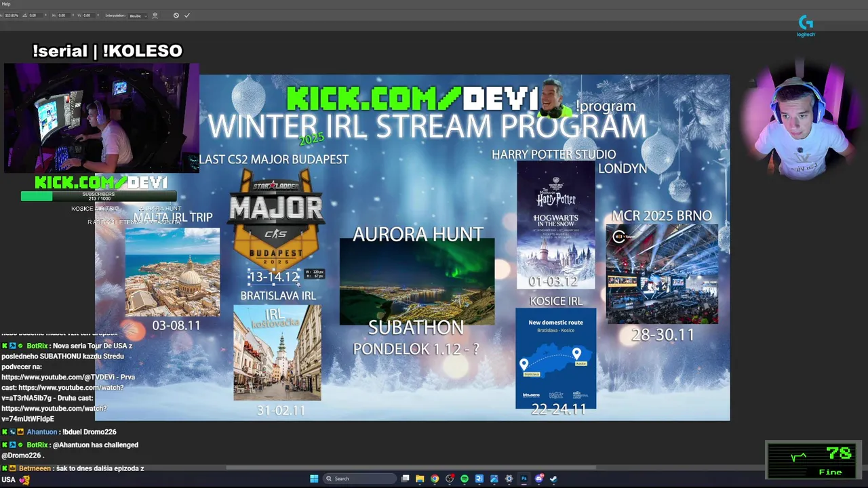Click the rotation angle field
This screenshot has width=868, height=488.
point(36,16)
